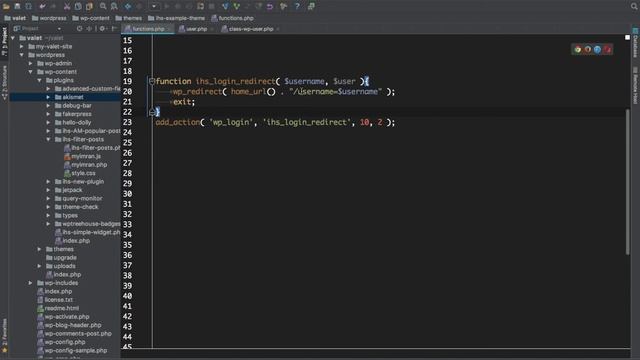Viewport: 640px width, 360px height.
Task: Click the Replace toolbar icon
Action: click(x=114, y=6)
